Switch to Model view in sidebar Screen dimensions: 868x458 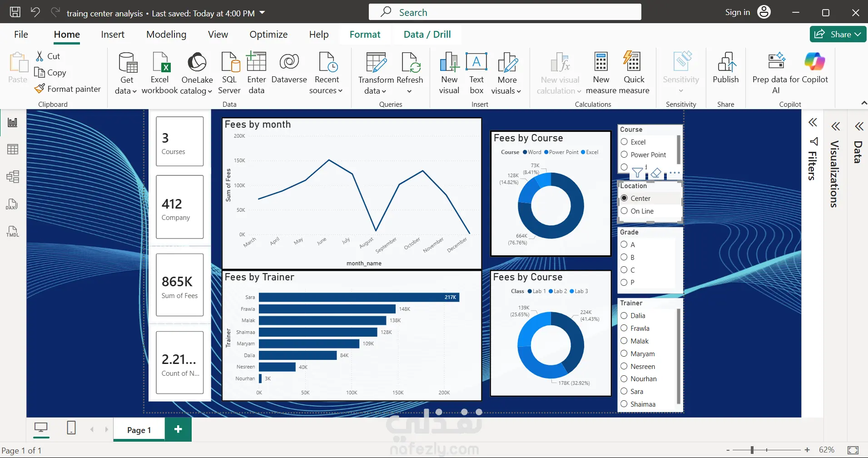(x=13, y=176)
